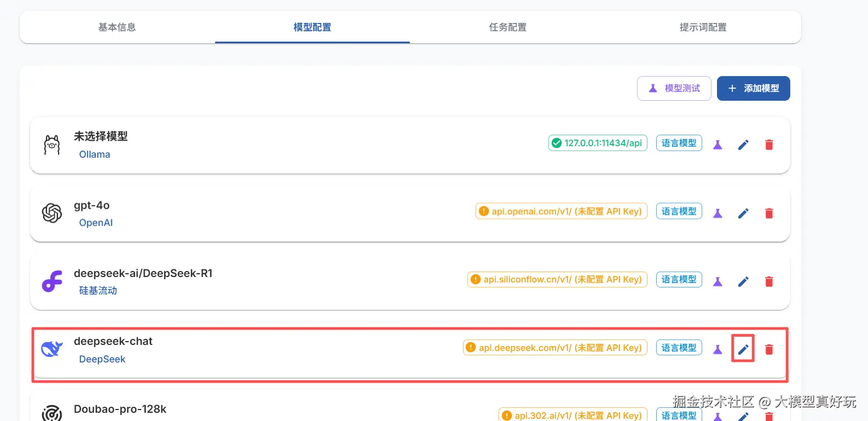Go to the 提示词配置 tab

(703, 27)
